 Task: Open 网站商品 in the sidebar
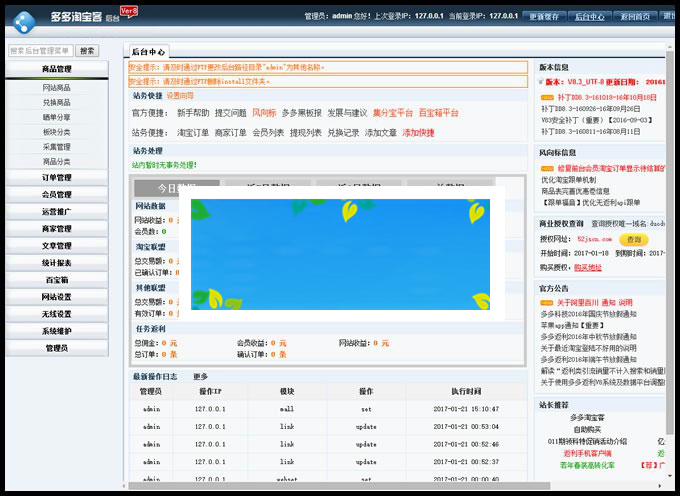(56, 88)
